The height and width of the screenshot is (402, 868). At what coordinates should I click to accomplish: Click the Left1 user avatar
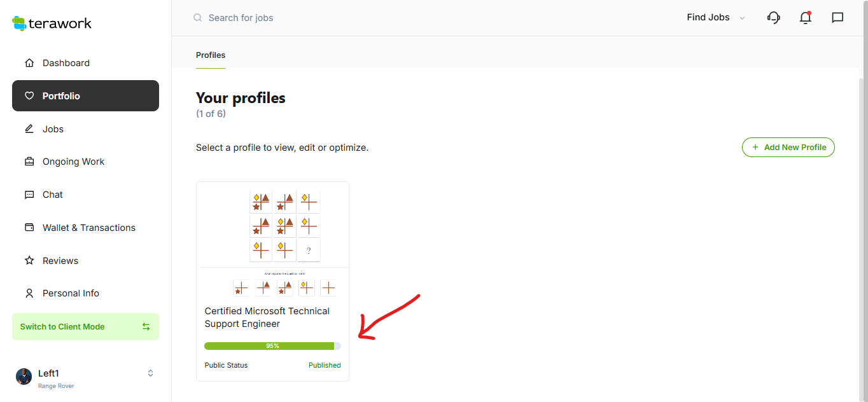pos(24,377)
